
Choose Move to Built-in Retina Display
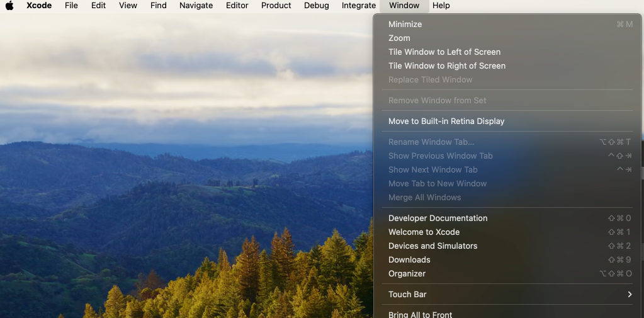446,122
